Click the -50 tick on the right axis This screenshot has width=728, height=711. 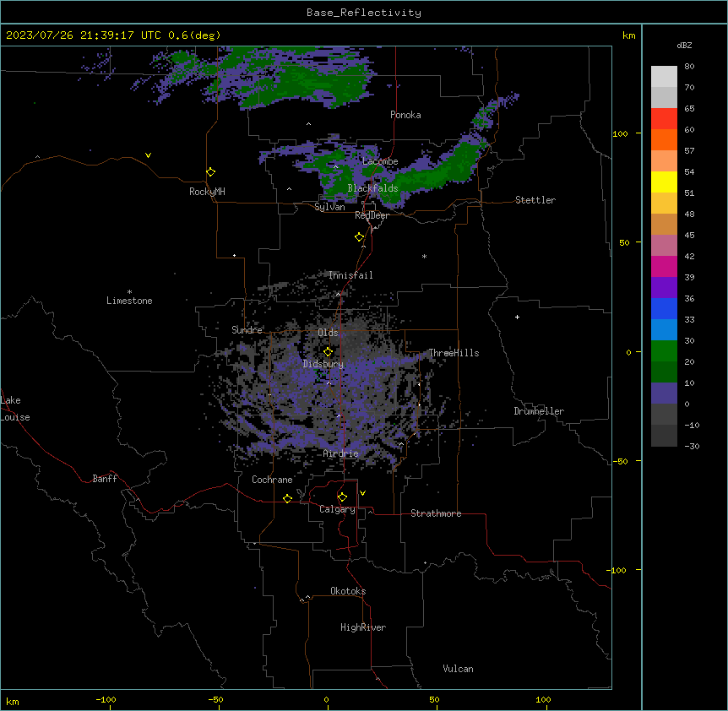(620, 461)
